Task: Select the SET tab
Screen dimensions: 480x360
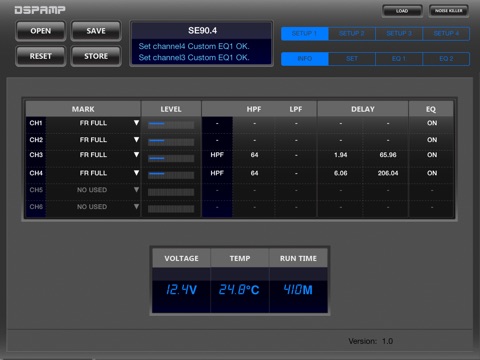Action: point(352,59)
